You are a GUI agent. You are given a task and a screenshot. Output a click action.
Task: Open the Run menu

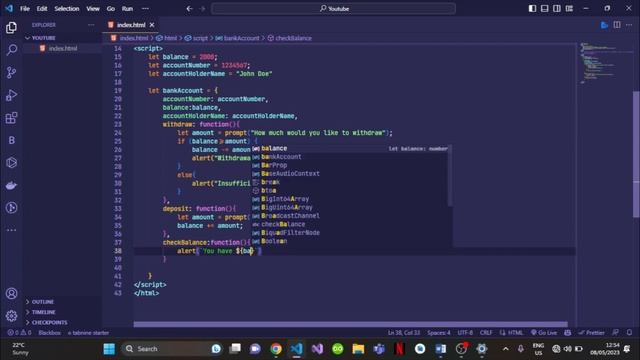127,8
